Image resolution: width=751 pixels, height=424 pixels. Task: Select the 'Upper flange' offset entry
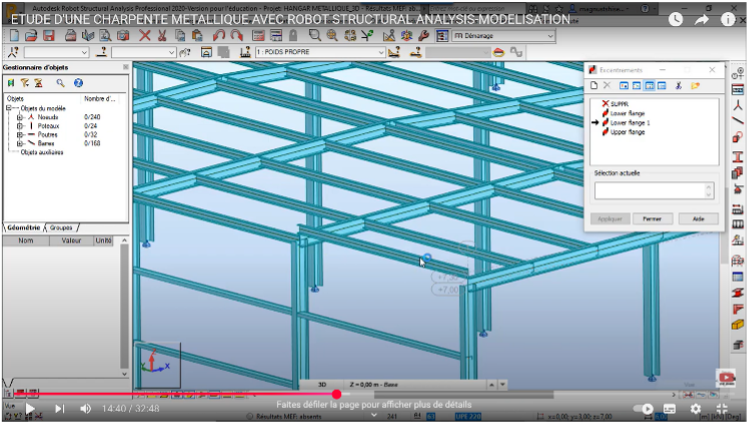tap(627, 132)
